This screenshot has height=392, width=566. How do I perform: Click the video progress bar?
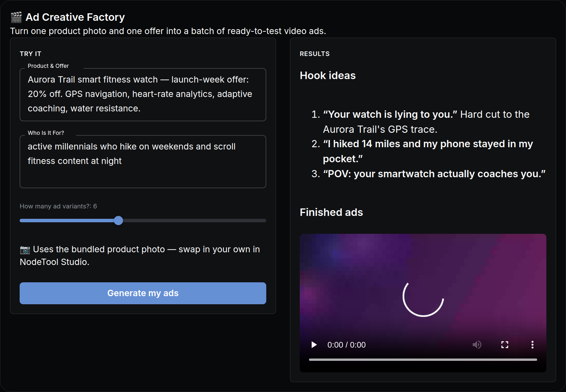click(423, 360)
